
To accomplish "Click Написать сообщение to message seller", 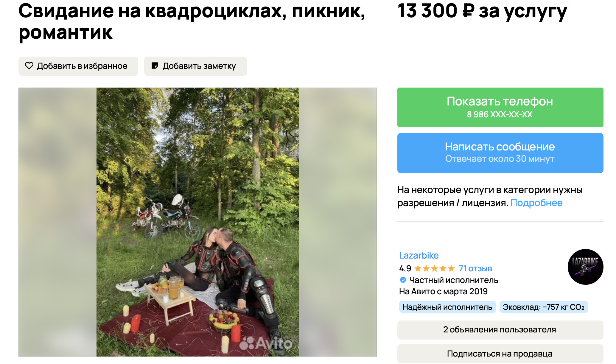I will pyautogui.click(x=500, y=153).
